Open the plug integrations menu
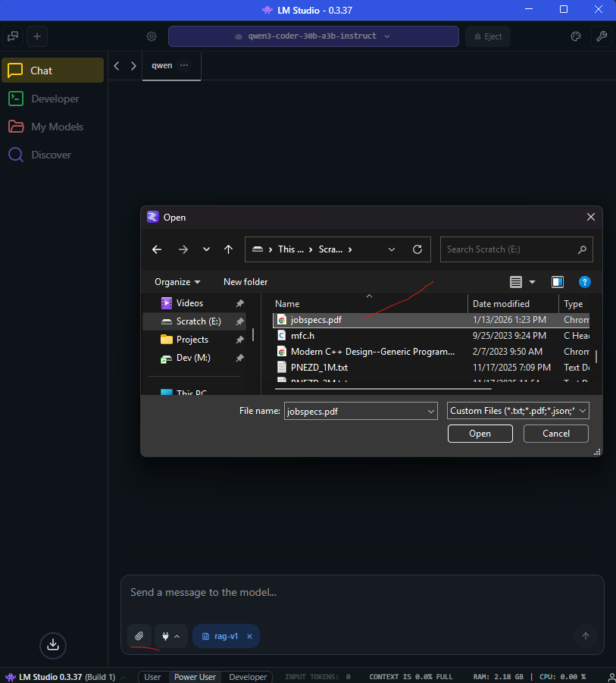The height and width of the screenshot is (683, 616). [x=170, y=636]
